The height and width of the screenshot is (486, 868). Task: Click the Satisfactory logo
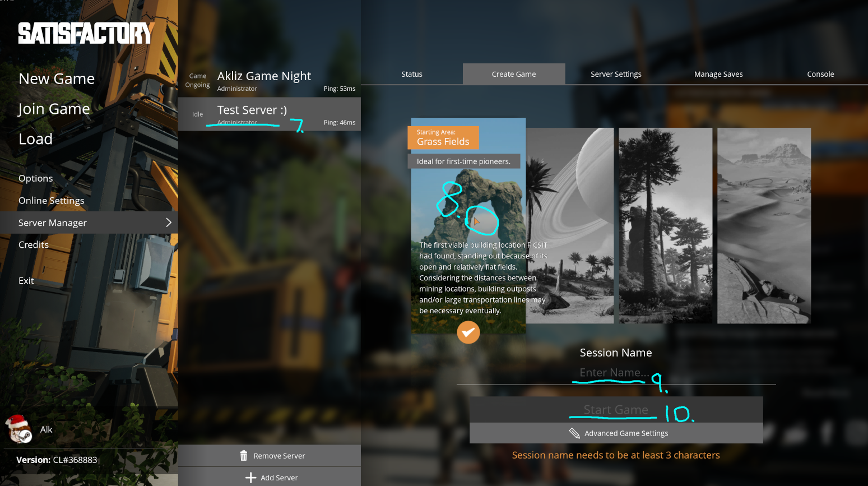[85, 33]
